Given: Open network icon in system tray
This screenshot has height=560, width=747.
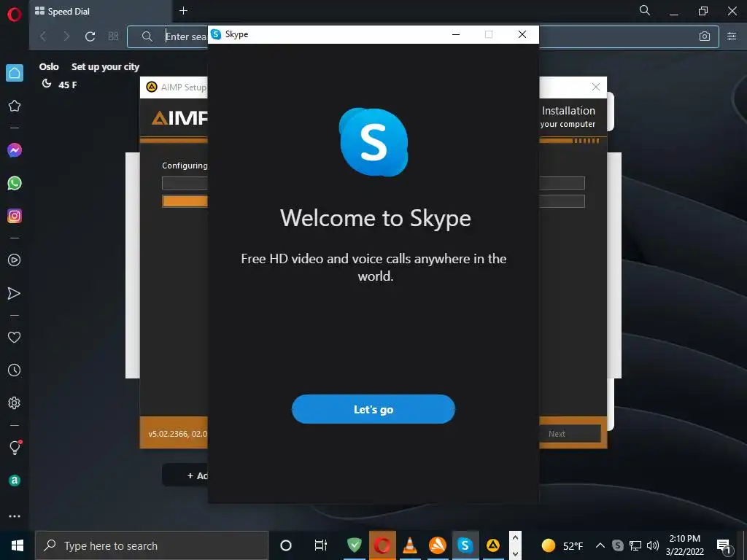Looking at the screenshot, I should [635, 545].
